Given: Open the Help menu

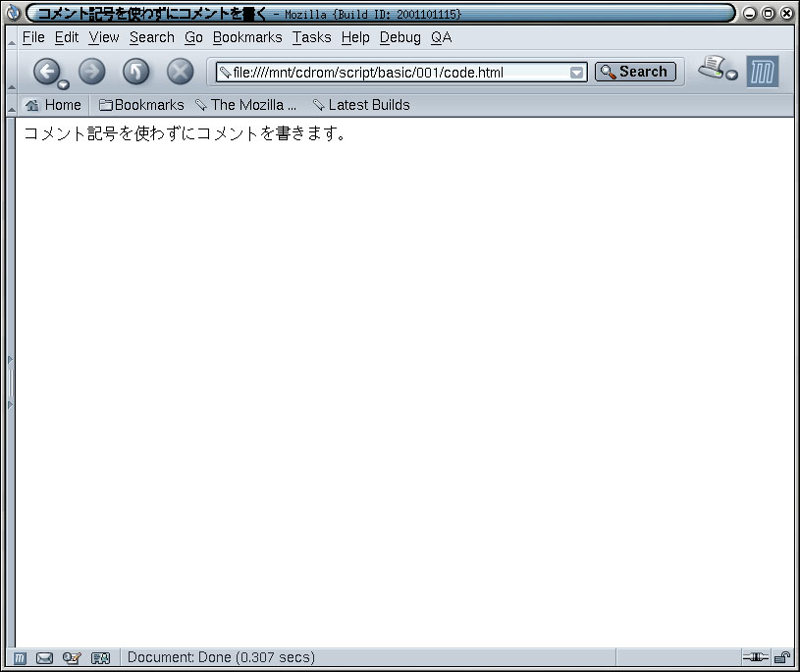Looking at the screenshot, I should click(x=355, y=37).
